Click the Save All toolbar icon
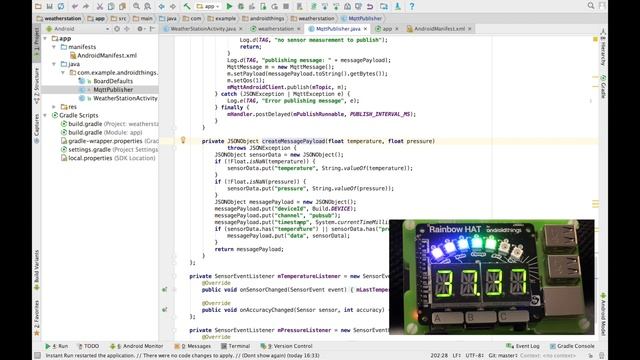Viewport: 640px width, 360px height. pos(49,6)
